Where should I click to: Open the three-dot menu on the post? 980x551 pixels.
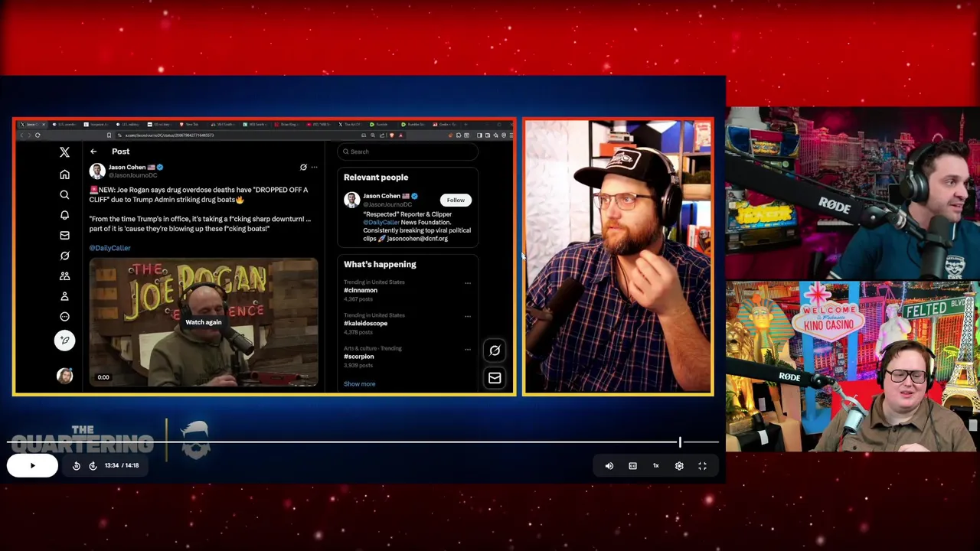point(314,167)
